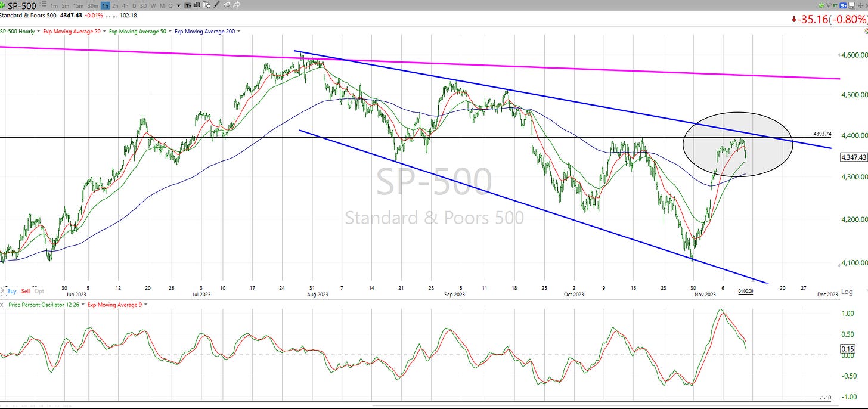Switch to 5m timeframe
The height and width of the screenshot is (409, 868).
point(65,6)
